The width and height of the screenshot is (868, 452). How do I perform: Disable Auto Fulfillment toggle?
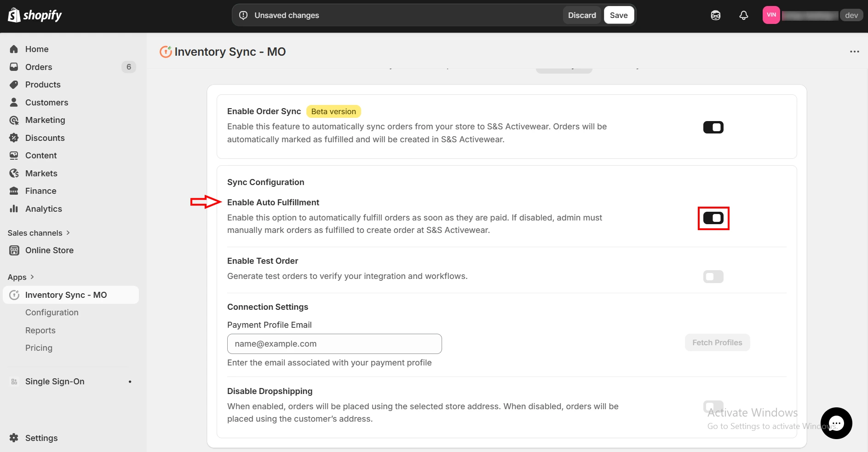[x=713, y=218]
